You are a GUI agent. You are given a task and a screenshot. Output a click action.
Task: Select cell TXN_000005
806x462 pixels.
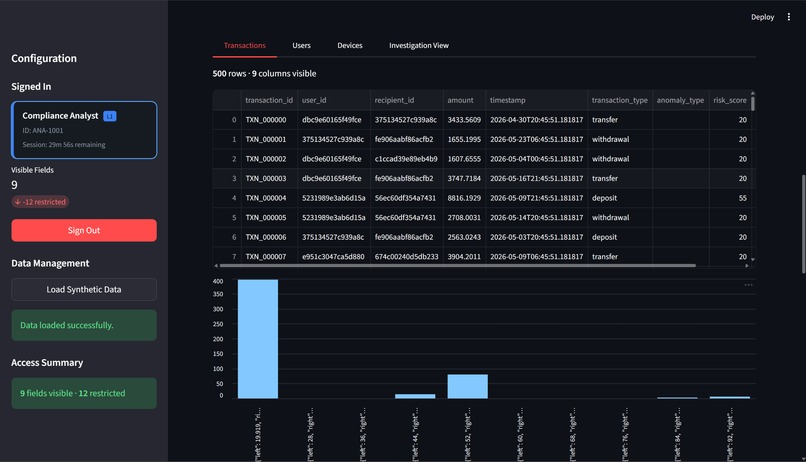(269, 217)
